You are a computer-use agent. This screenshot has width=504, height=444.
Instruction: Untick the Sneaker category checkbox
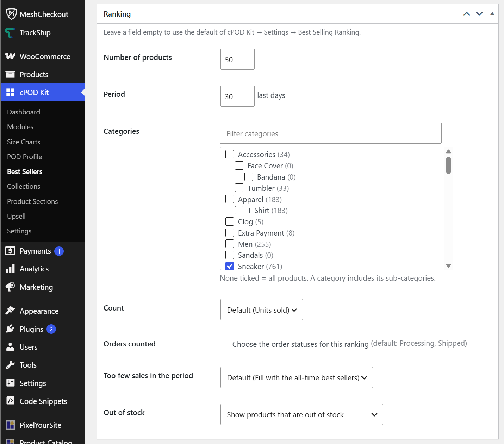tap(230, 266)
